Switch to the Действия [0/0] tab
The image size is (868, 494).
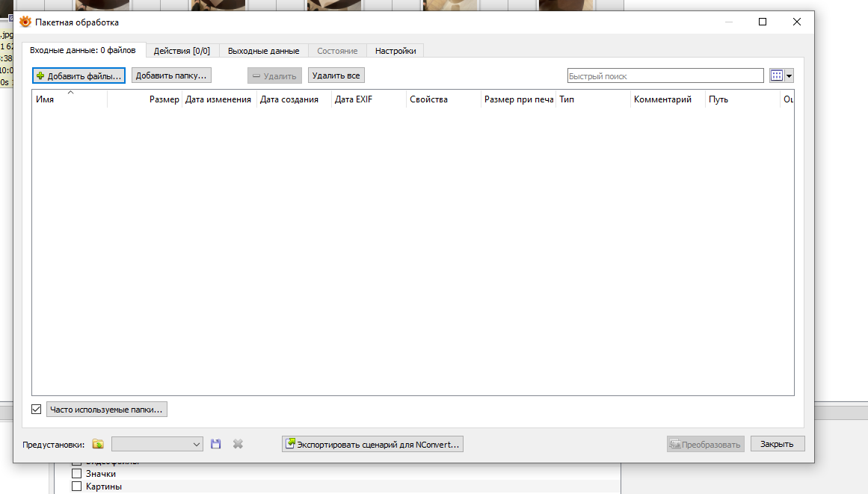point(182,51)
